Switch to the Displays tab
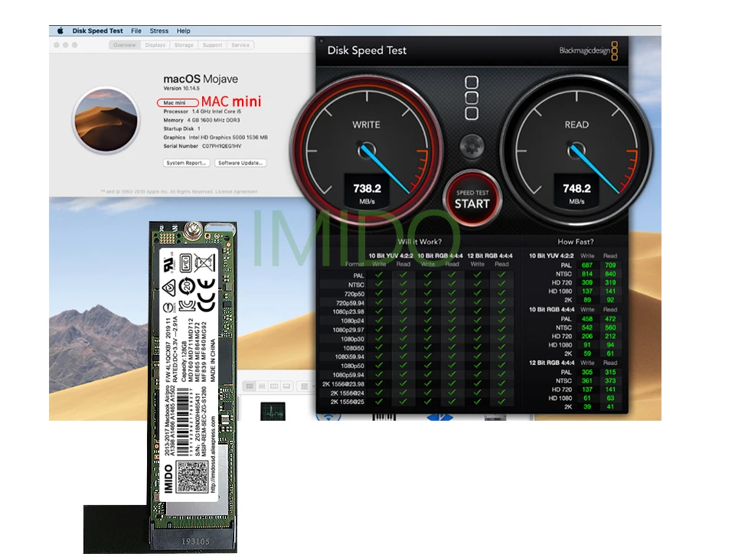The image size is (735, 560). 155,45
